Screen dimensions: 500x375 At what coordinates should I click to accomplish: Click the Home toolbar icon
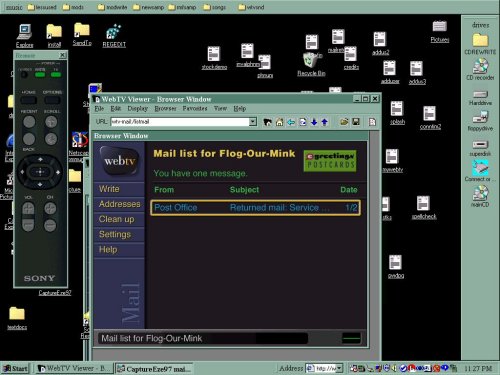point(279,122)
